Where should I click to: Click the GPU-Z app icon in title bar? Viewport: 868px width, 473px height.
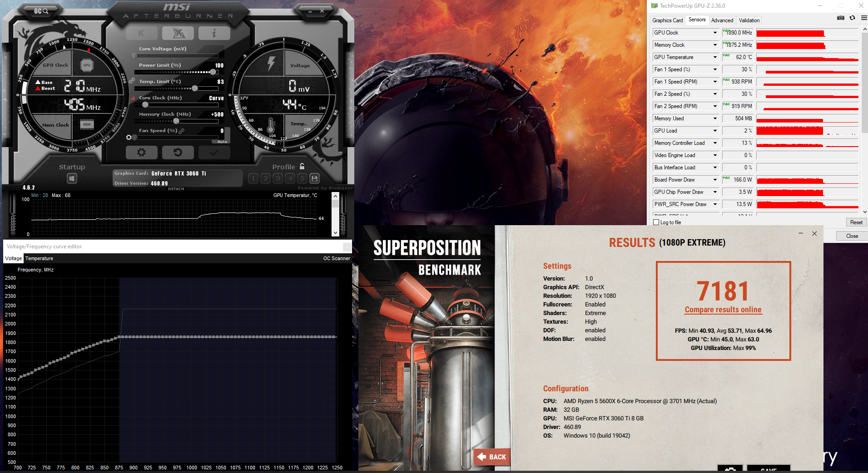tap(654, 6)
